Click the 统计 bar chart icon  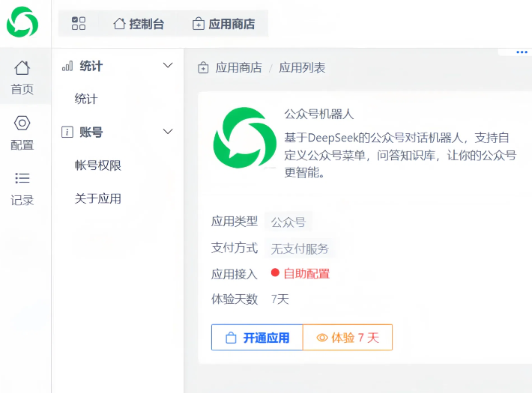[67, 66]
